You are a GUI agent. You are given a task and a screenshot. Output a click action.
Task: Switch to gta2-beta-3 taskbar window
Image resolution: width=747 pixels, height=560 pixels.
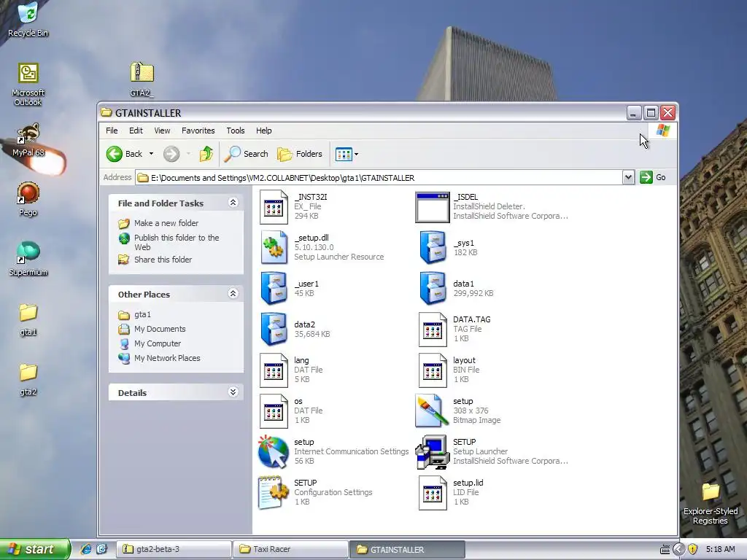(x=174, y=549)
